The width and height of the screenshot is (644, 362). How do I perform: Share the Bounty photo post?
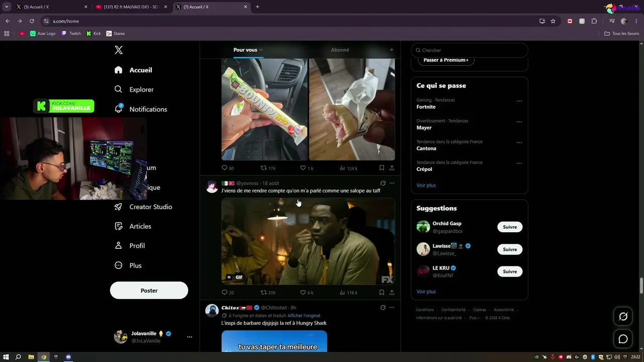tap(392, 168)
